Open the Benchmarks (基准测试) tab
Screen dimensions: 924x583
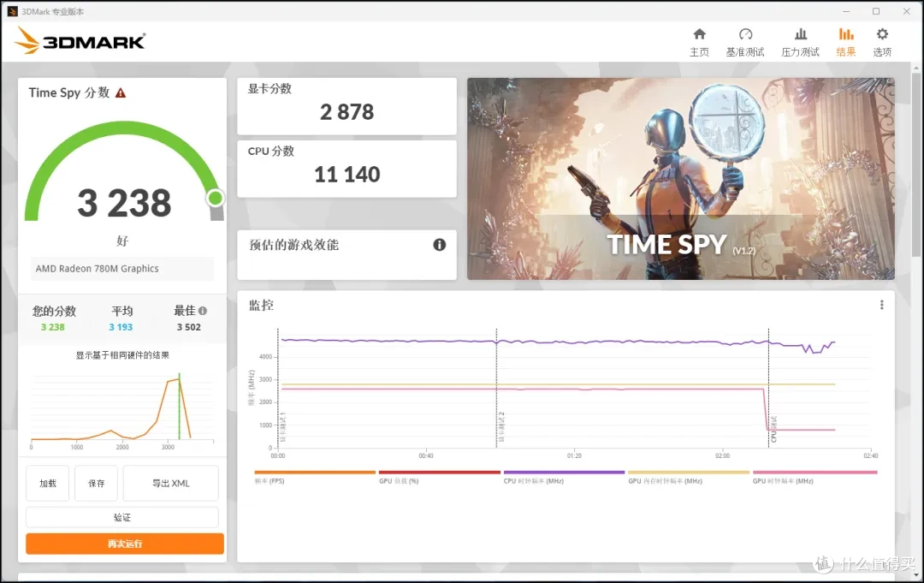coord(745,43)
